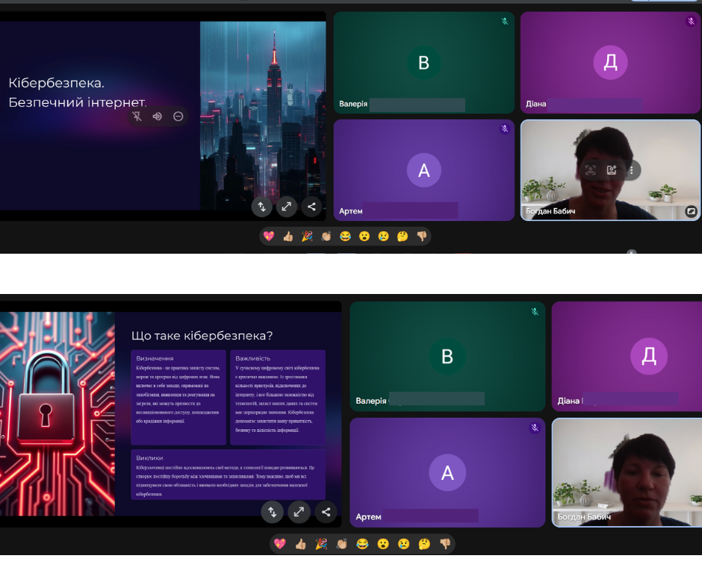Click fullscreen icon on the city skyline slide
702x588 pixels.
(287, 207)
